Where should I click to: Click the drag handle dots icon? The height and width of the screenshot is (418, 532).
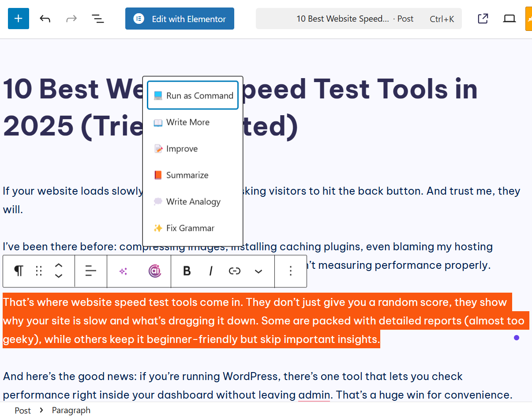coord(39,271)
